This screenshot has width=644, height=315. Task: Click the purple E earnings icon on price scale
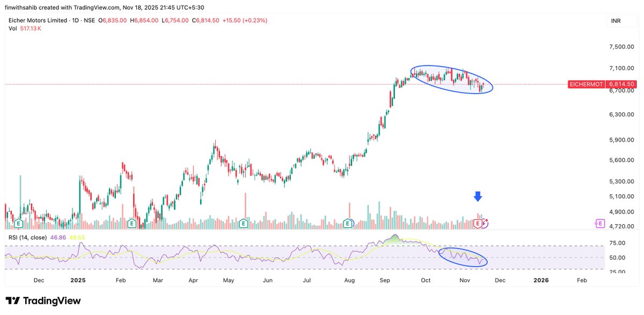[x=599, y=223]
